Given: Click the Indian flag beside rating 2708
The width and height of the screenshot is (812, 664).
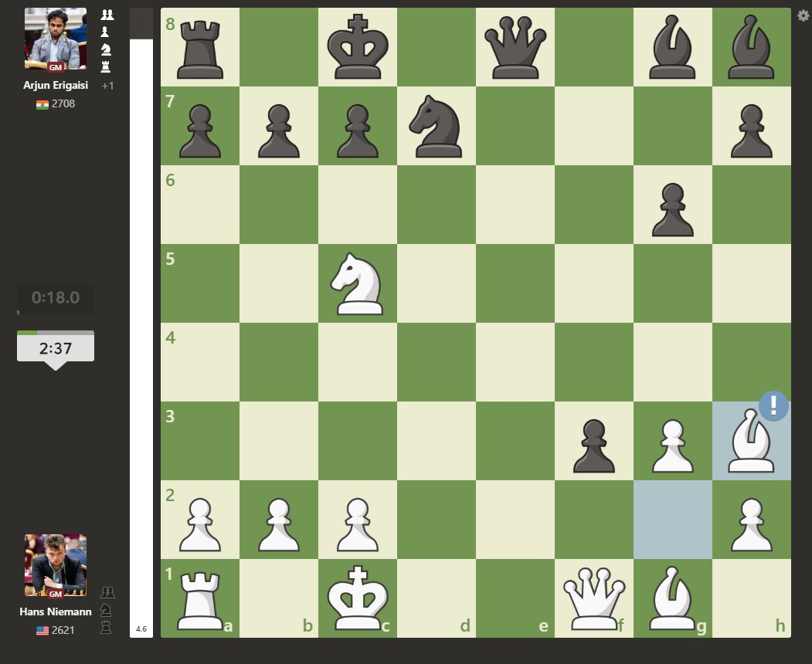Looking at the screenshot, I should click(44, 103).
